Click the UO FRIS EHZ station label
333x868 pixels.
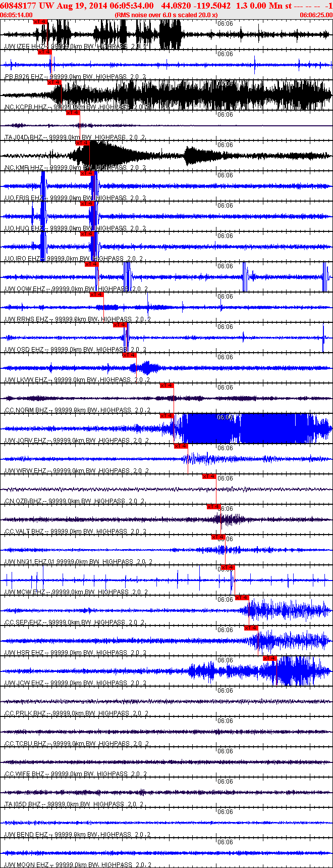click(24, 198)
